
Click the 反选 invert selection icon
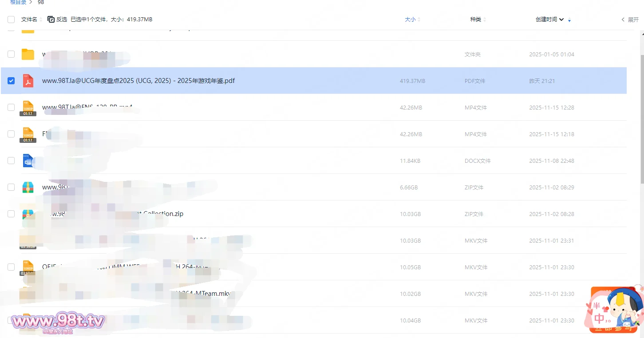click(x=51, y=20)
